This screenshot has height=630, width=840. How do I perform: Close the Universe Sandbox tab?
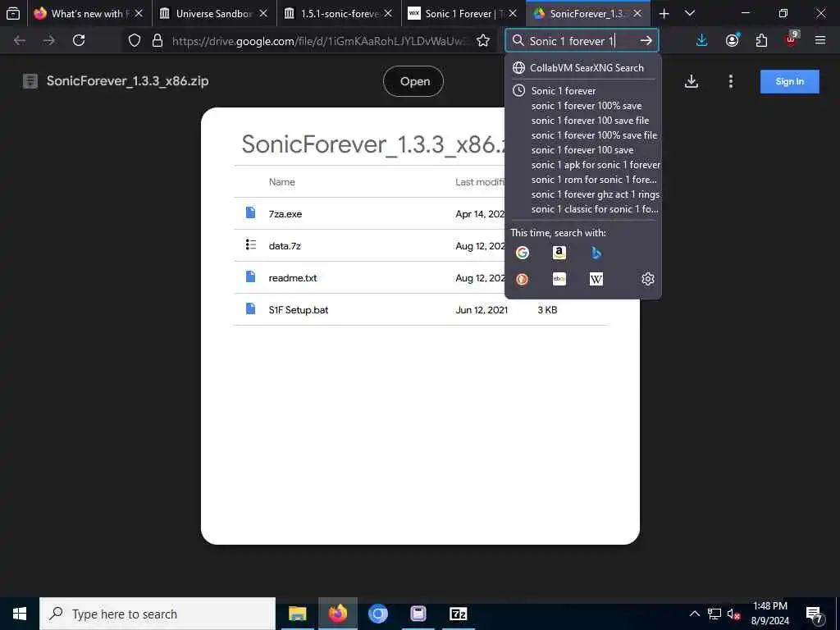tap(262, 13)
